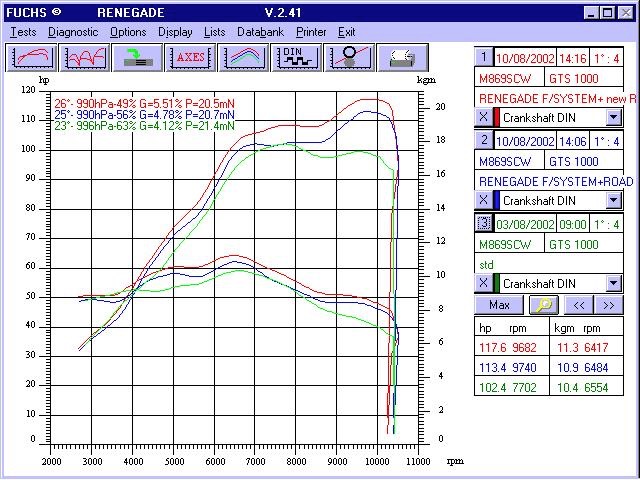The width and height of the screenshot is (640, 480).
Task: Click the multi-colour curves comparison icon
Action: tap(244, 58)
